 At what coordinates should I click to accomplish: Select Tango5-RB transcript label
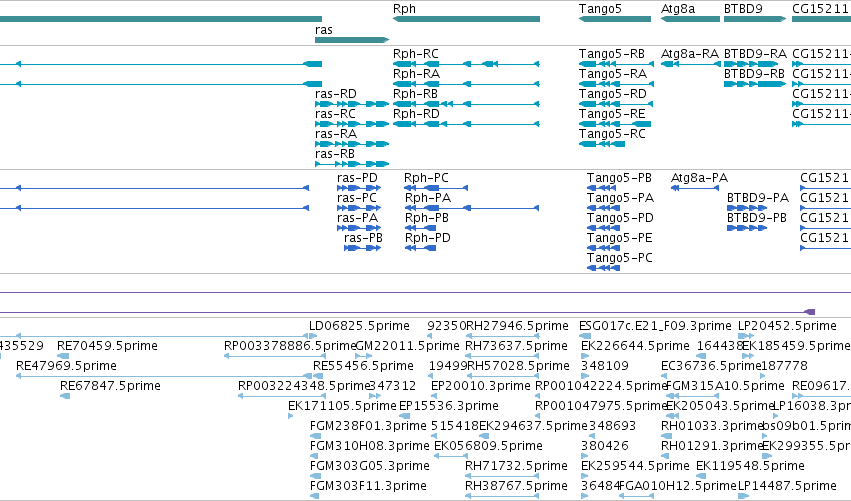click(612, 54)
